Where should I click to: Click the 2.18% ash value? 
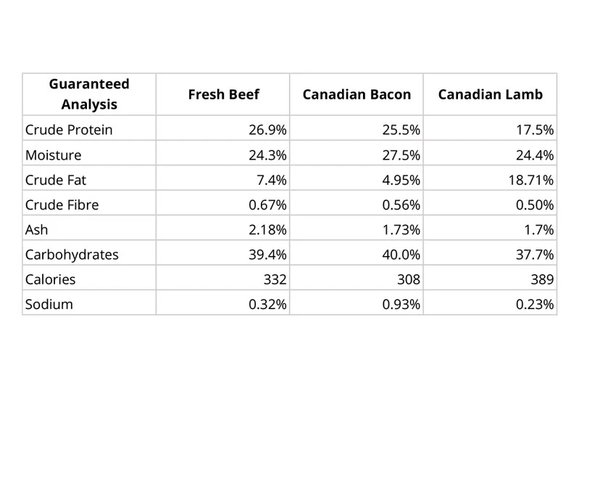coord(267,230)
